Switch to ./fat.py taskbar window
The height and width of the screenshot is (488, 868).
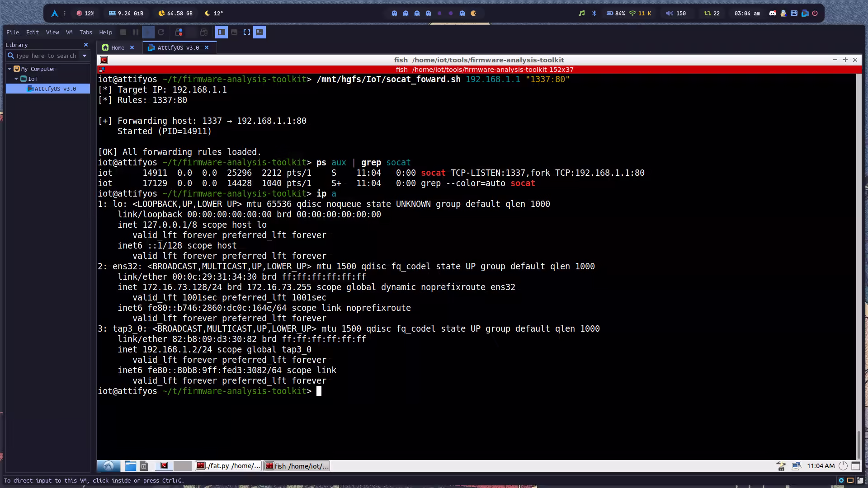[x=229, y=466]
